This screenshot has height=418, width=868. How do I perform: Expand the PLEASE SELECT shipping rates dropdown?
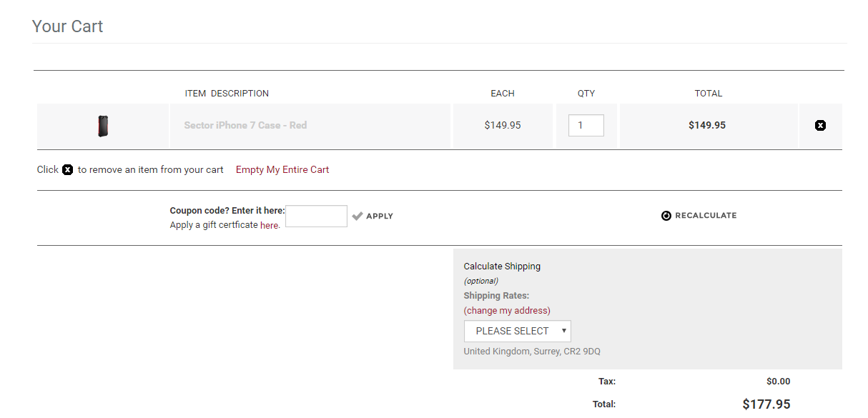[x=517, y=332]
